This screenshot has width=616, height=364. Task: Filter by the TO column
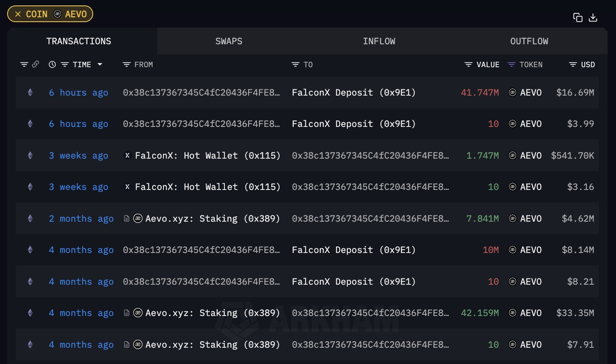coord(295,65)
